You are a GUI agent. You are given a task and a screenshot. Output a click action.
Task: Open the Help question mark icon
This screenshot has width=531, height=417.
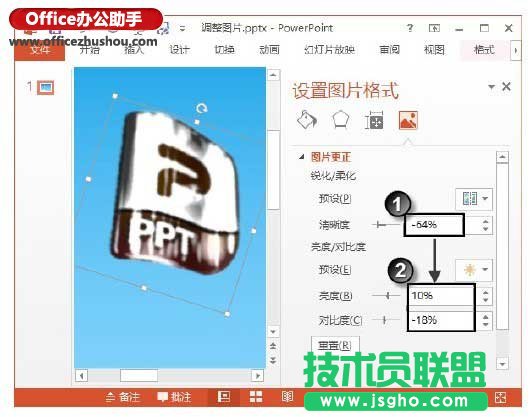coord(410,28)
